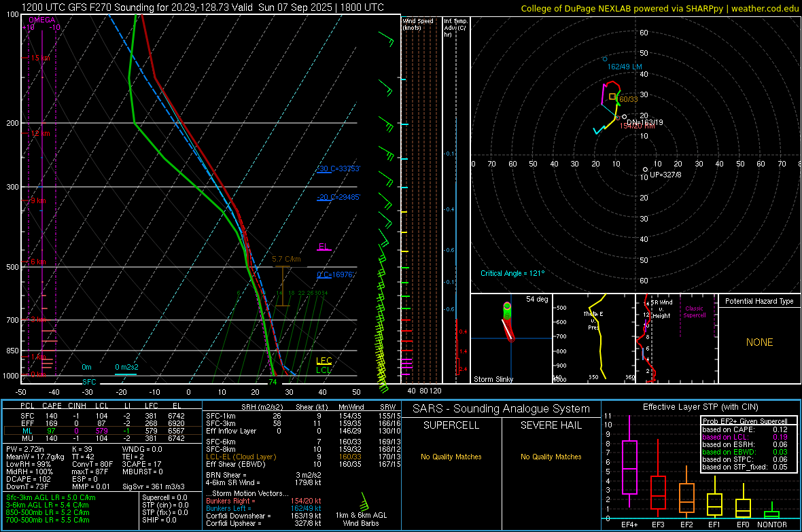Click 'ConvT = 80F' value
This screenshot has width=802, height=532.
coord(92,465)
